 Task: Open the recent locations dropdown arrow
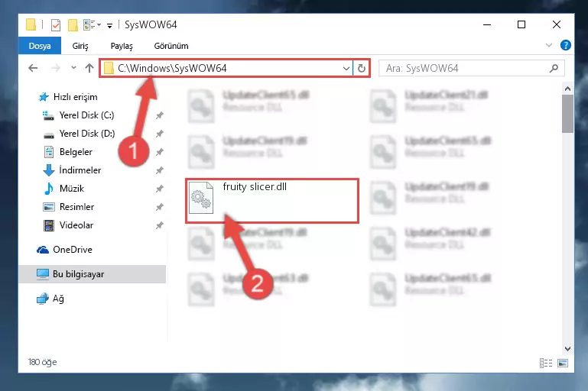pyautogui.click(x=73, y=68)
